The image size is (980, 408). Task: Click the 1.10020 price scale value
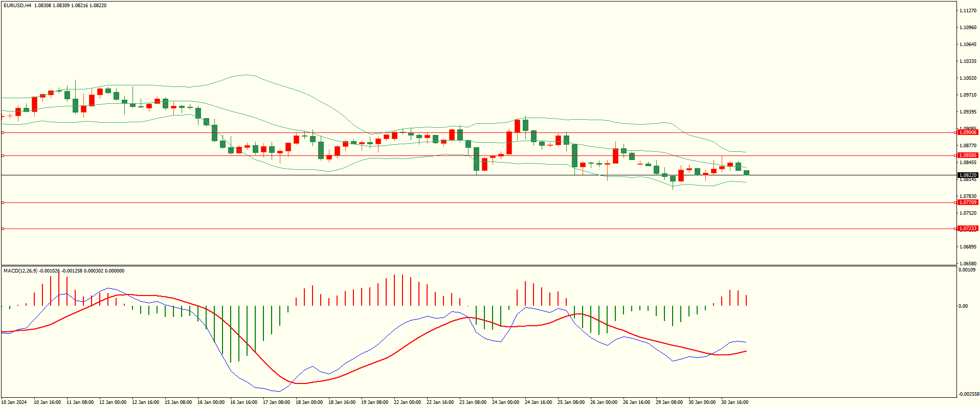click(x=968, y=78)
